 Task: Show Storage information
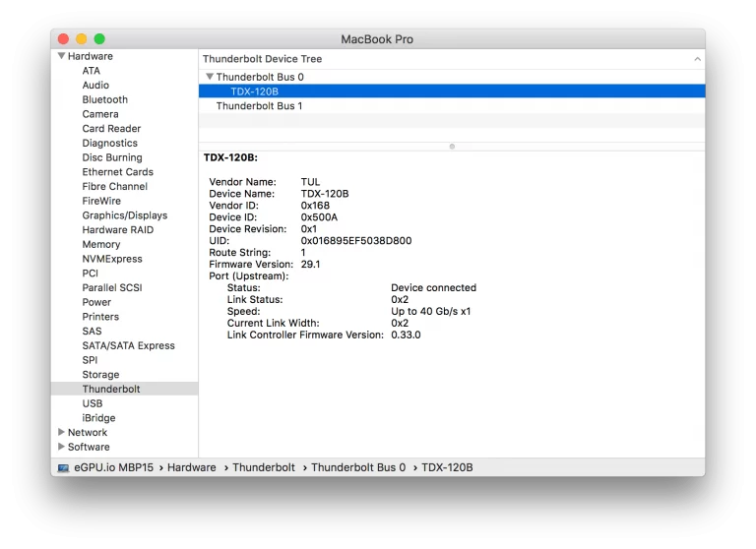[100, 374]
